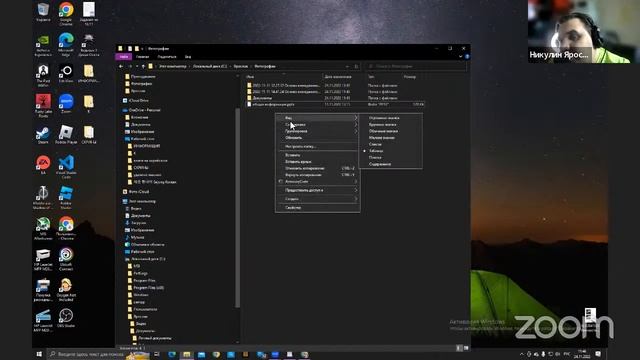Select Крупные значки view option

(x=391, y=124)
